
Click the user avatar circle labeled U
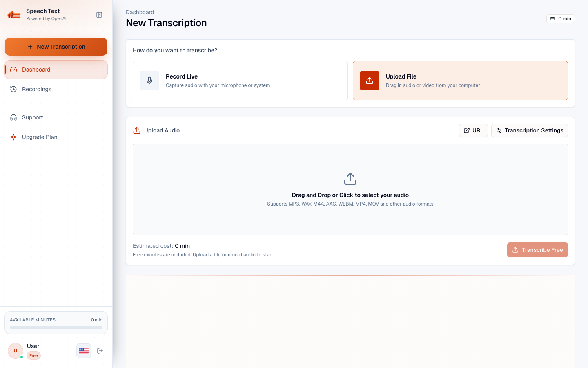point(16,351)
